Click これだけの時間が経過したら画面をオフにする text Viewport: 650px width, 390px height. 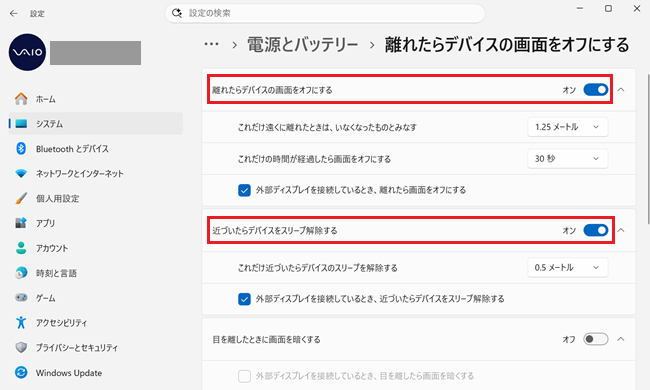coord(314,159)
